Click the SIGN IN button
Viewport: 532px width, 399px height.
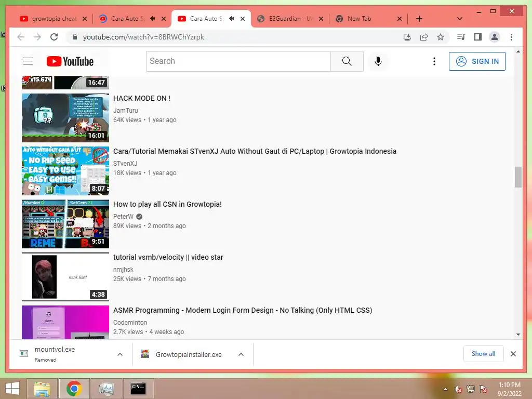coord(477,61)
